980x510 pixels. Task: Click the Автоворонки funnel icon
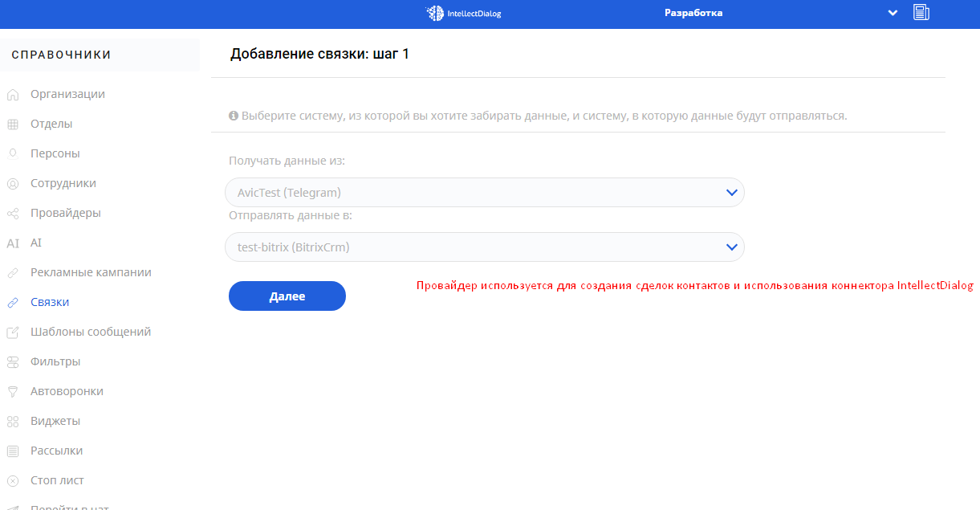(13, 392)
